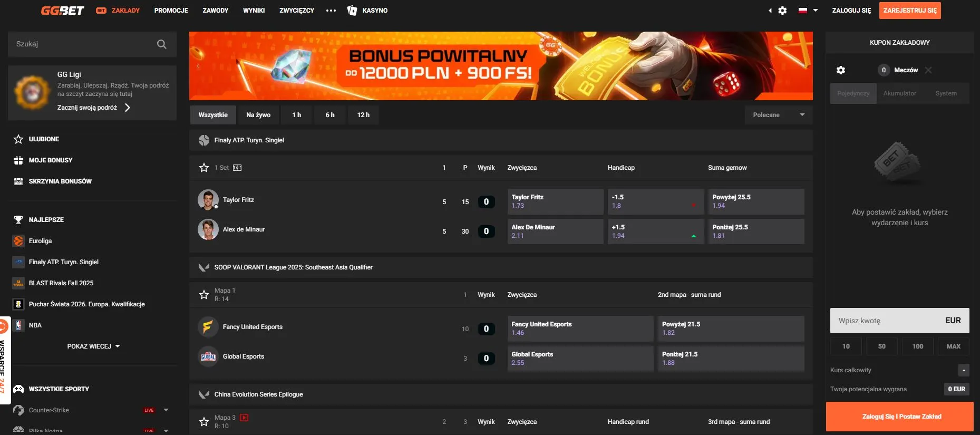Open the more menu three dots

coord(331,11)
